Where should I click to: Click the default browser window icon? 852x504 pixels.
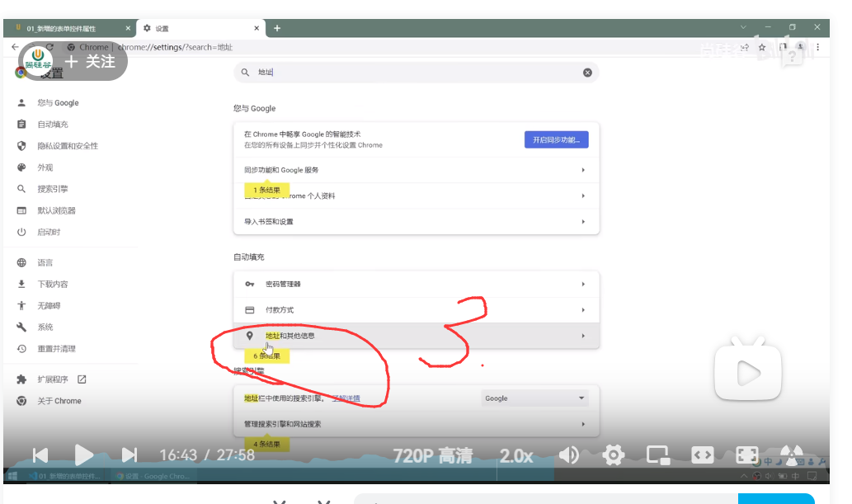[x=21, y=210]
